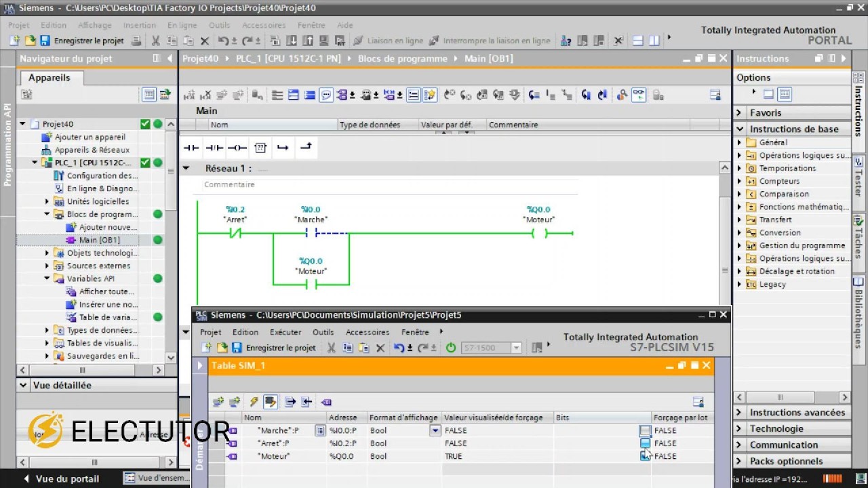The height and width of the screenshot is (488, 868).
Task: Collapse Projet40 root node in tree
Action: click(x=22, y=124)
